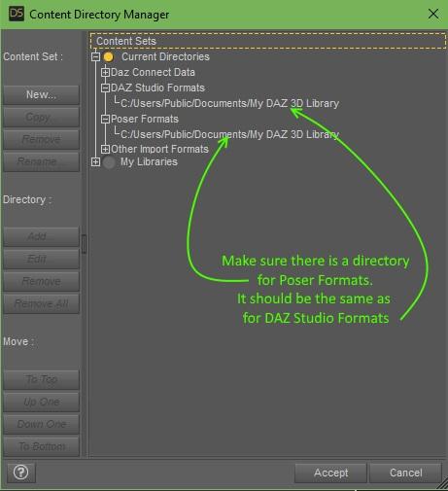Click the Copy content set button
The width and height of the screenshot is (448, 491).
pyautogui.click(x=41, y=117)
